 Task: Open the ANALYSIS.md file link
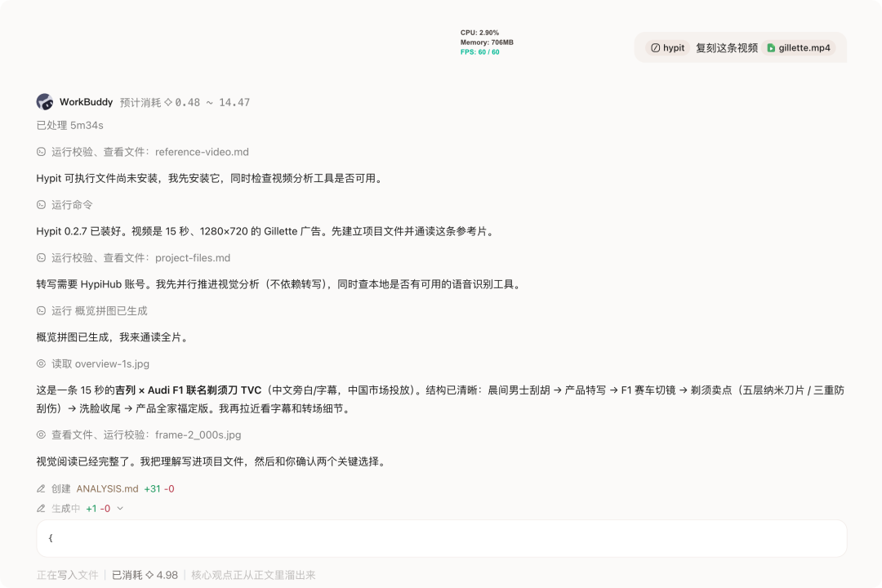pyautogui.click(x=108, y=488)
